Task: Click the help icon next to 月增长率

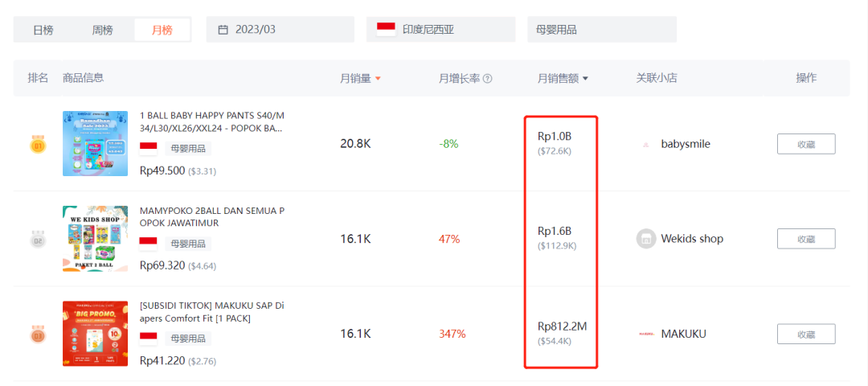Action: coord(487,79)
